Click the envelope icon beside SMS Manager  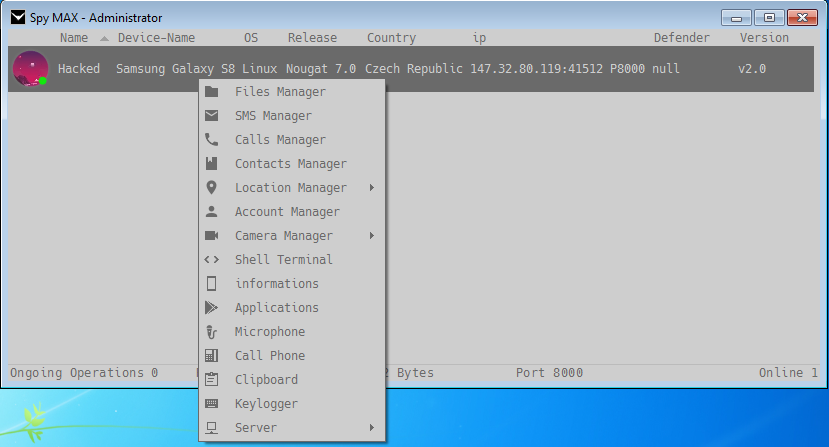point(211,115)
